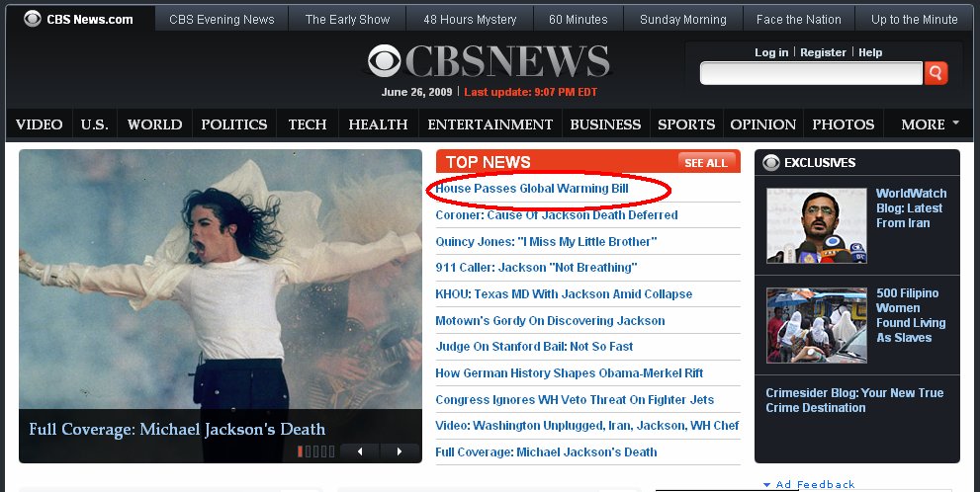
Task: Open the WORLD section
Action: (154, 124)
